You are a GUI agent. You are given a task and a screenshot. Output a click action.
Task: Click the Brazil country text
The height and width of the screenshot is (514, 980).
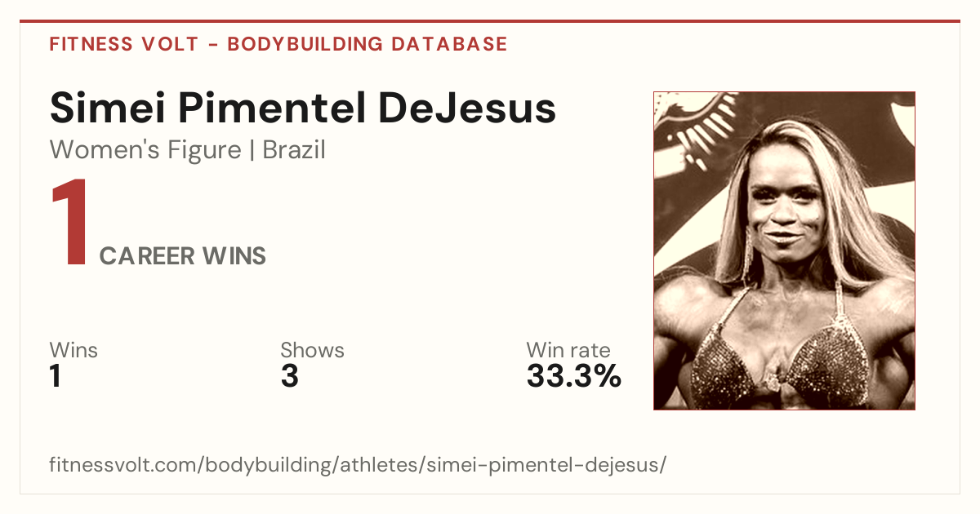pyautogui.click(x=294, y=150)
